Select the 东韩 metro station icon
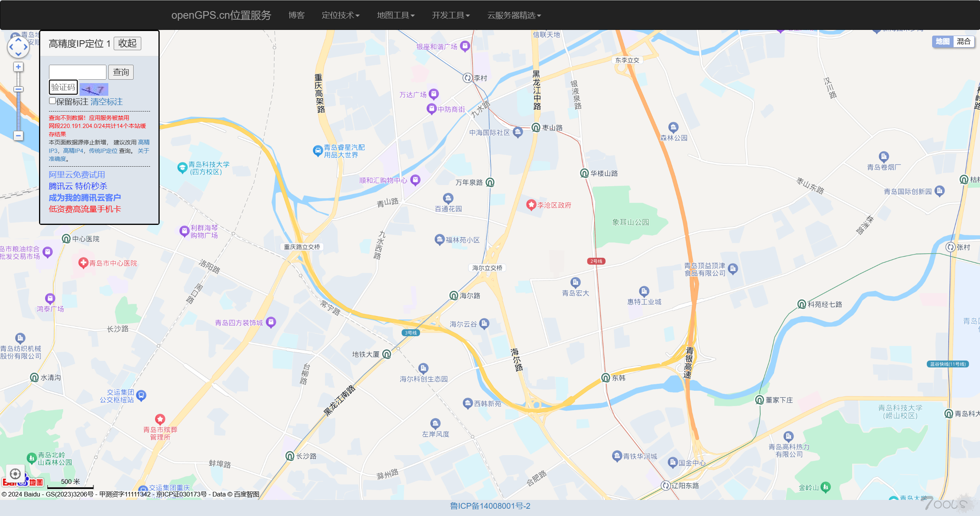980x516 pixels. pos(606,378)
